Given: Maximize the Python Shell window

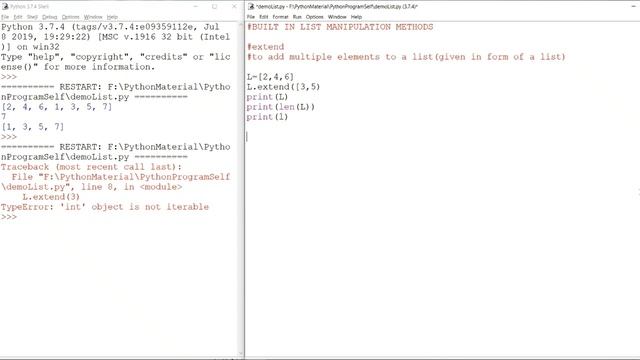Looking at the screenshot, I should pos(215,7).
